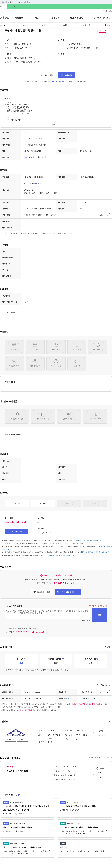
Task: Click the heart icon in 관심정보 등록
Action: point(41,75)
